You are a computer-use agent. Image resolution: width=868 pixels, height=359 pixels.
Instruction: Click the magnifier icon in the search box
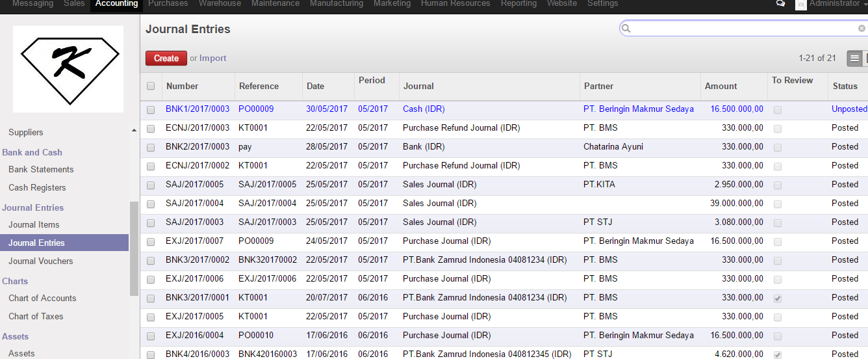click(626, 29)
